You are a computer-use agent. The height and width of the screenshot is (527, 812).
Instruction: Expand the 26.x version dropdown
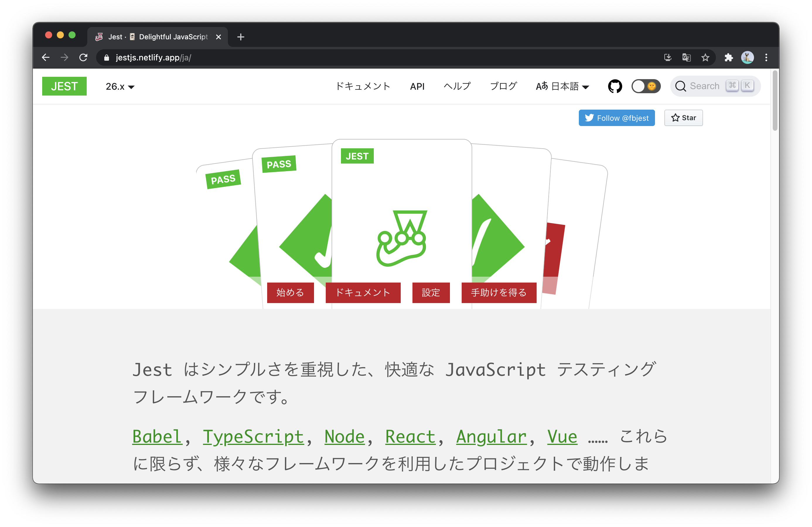(118, 86)
